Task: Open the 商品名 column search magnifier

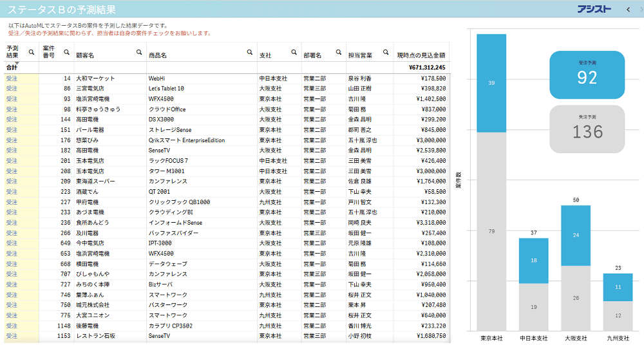Action: (250, 52)
